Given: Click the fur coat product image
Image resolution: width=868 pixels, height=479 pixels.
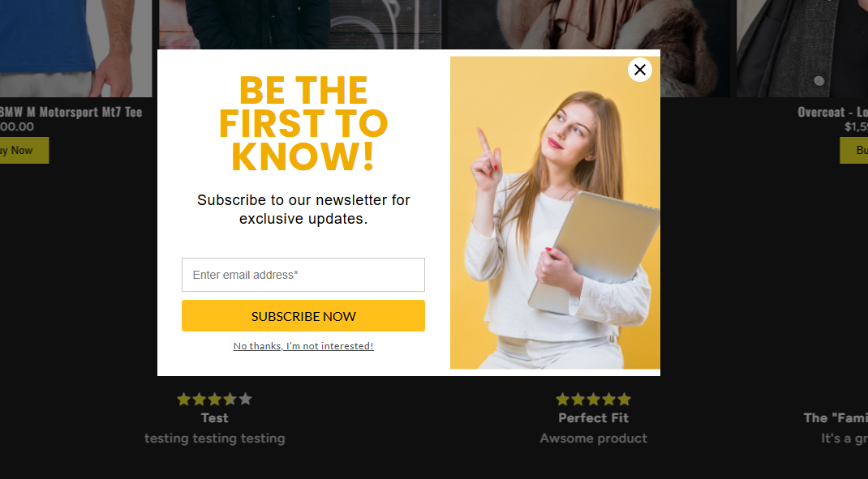Looking at the screenshot, I should (x=588, y=25).
